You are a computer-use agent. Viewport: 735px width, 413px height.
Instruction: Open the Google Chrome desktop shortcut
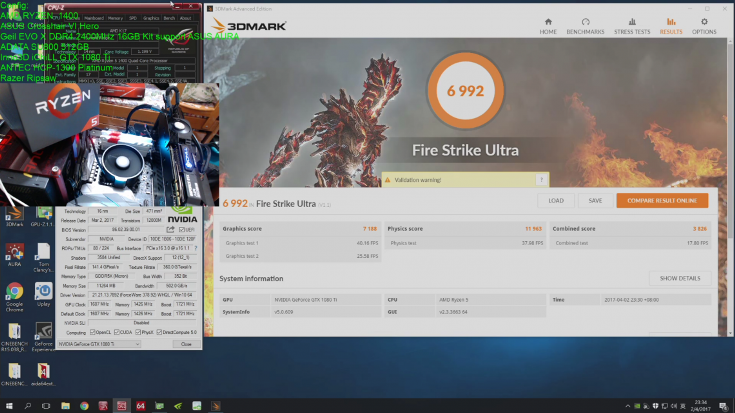(15, 298)
